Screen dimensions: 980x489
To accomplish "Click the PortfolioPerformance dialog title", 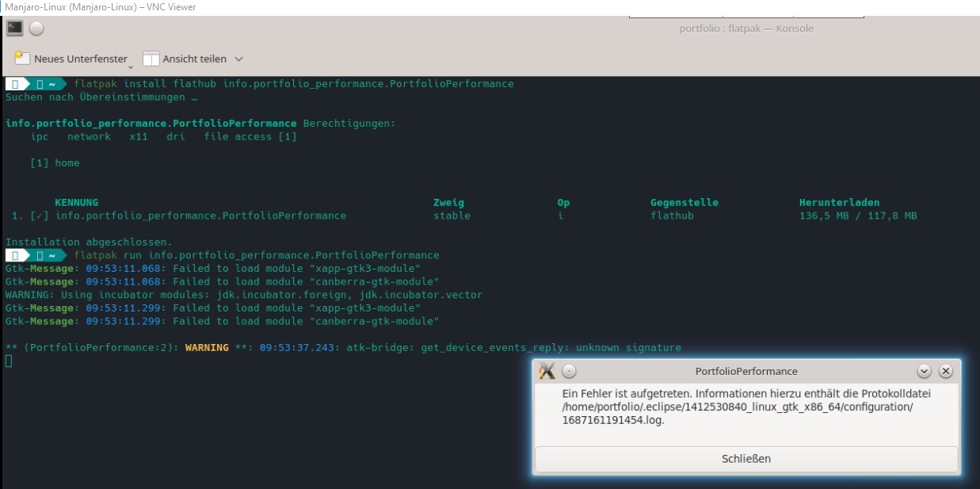I will (x=746, y=371).
